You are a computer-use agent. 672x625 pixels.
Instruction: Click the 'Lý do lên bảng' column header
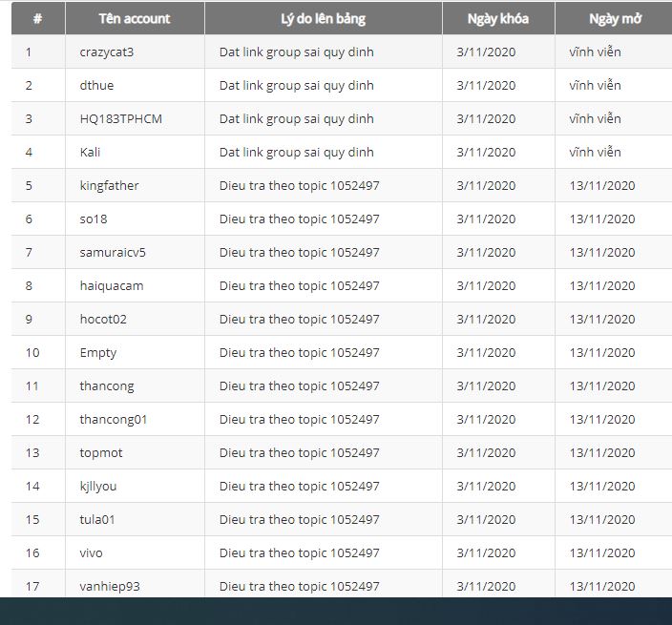click(x=323, y=18)
